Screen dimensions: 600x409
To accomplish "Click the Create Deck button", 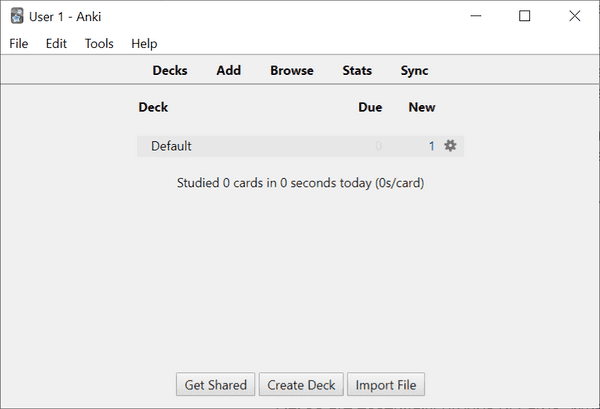I will (301, 385).
